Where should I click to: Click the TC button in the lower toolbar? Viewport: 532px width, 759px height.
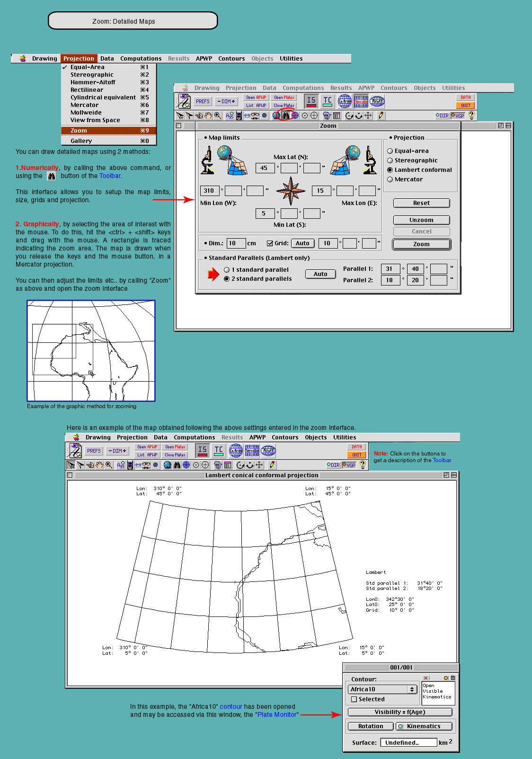coord(219,450)
